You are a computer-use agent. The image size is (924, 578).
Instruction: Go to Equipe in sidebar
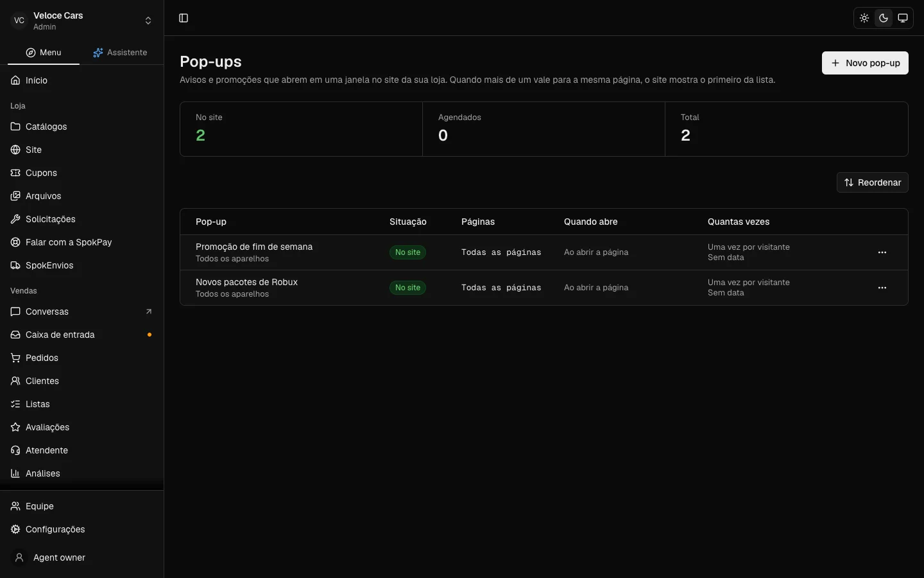[x=82, y=506]
